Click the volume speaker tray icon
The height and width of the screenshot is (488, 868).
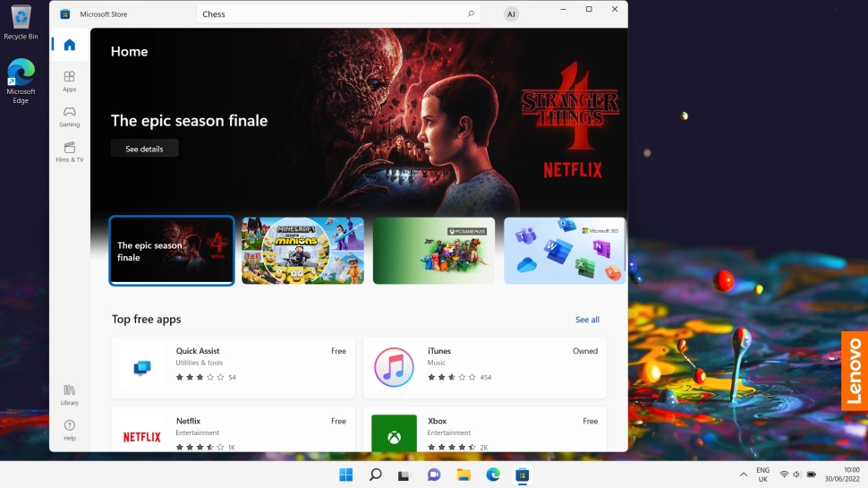(x=796, y=475)
